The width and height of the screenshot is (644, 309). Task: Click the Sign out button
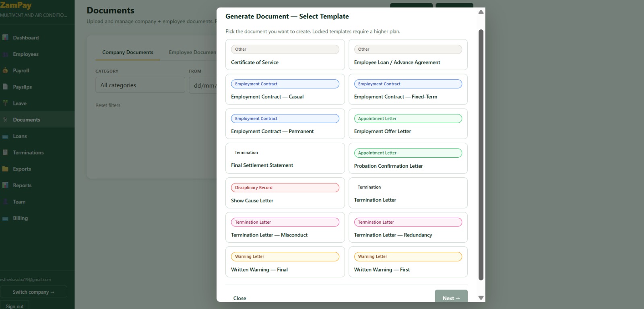tap(14, 306)
